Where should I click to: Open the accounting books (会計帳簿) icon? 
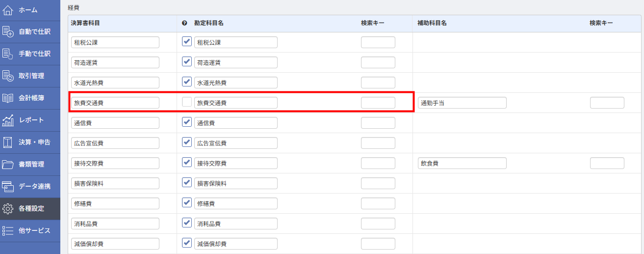coord(8,98)
